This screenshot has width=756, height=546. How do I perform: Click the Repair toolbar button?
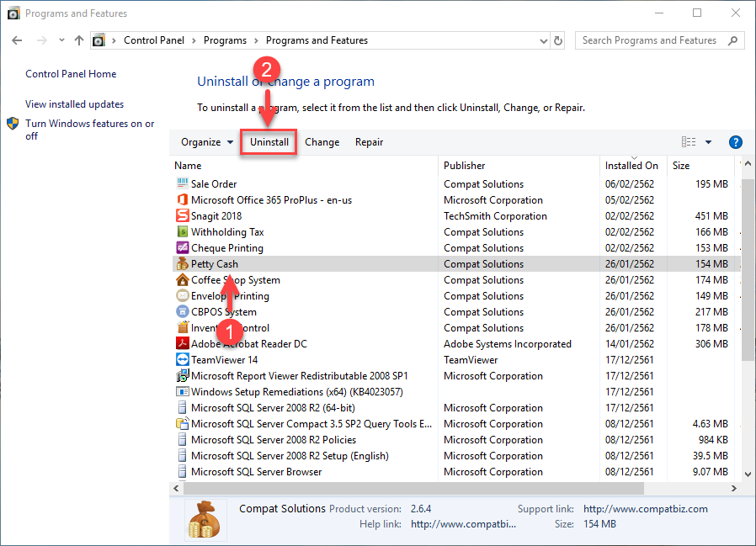tap(369, 142)
